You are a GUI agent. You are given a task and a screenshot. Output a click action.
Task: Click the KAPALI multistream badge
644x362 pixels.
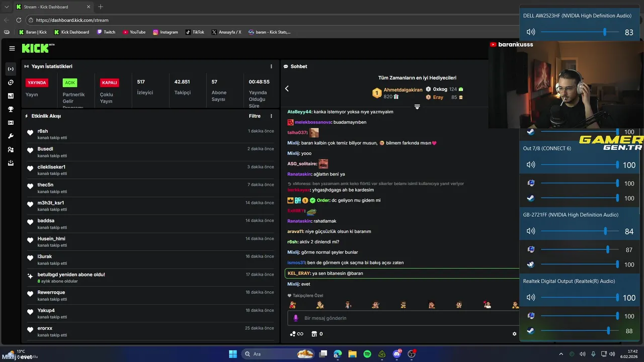click(109, 82)
